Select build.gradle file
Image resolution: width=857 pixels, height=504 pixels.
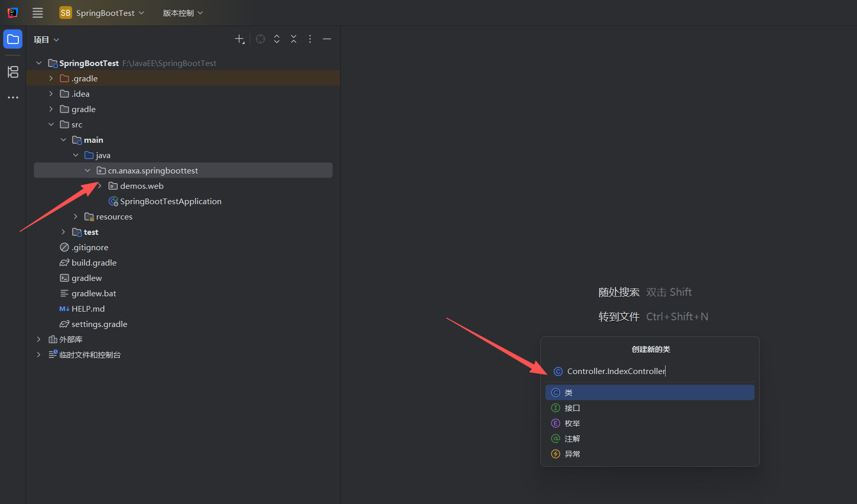pyautogui.click(x=94, y=262)
